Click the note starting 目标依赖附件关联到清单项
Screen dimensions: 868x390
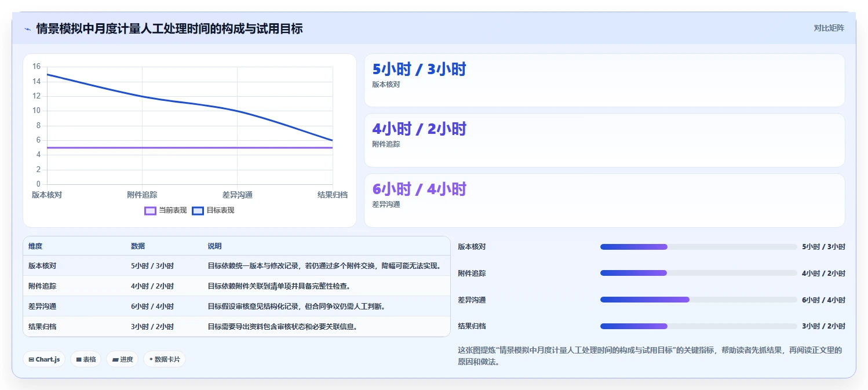point(279,286)
